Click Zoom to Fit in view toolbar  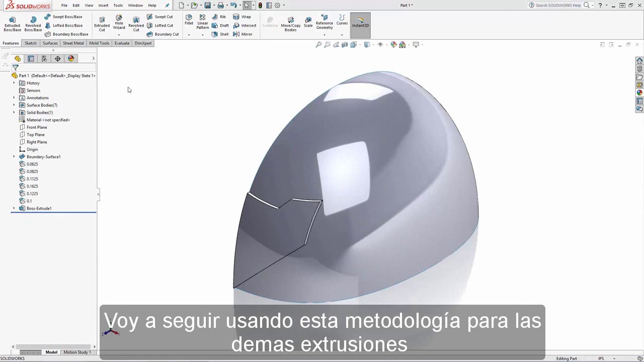318,45
